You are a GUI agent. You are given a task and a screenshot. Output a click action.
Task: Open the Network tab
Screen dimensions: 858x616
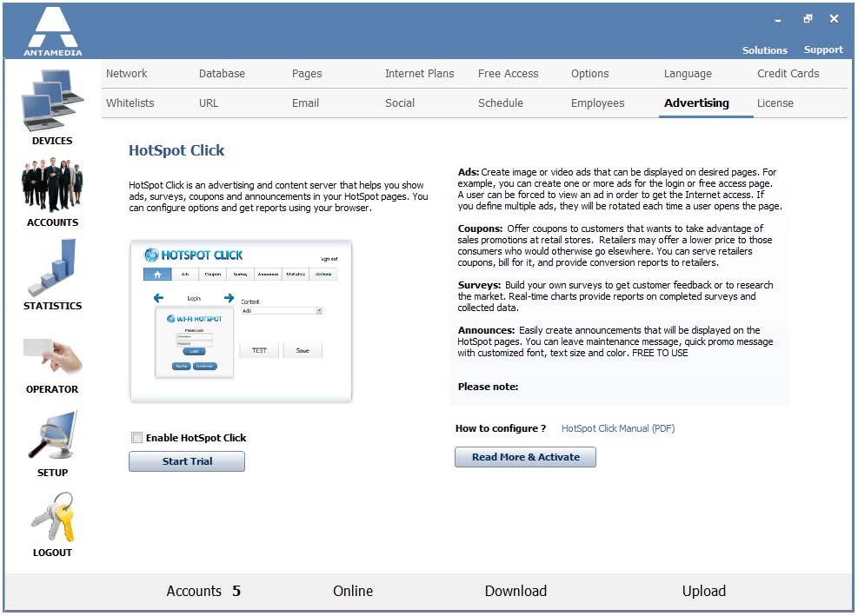(x=126, y=73)
